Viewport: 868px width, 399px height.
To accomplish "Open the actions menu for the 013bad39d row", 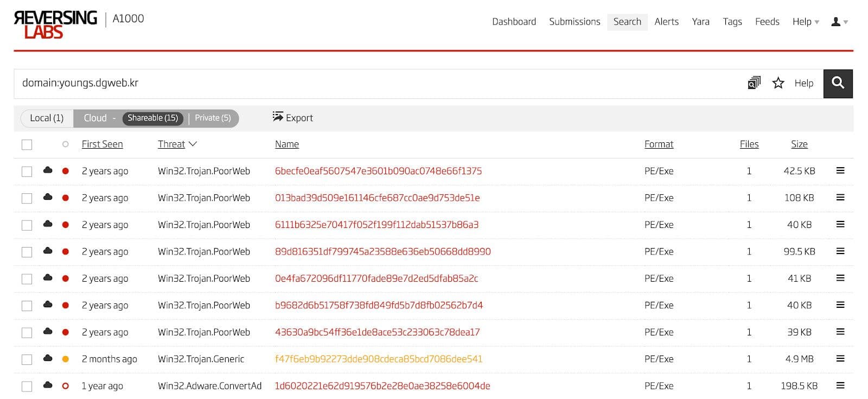I will tap(840, 198).
